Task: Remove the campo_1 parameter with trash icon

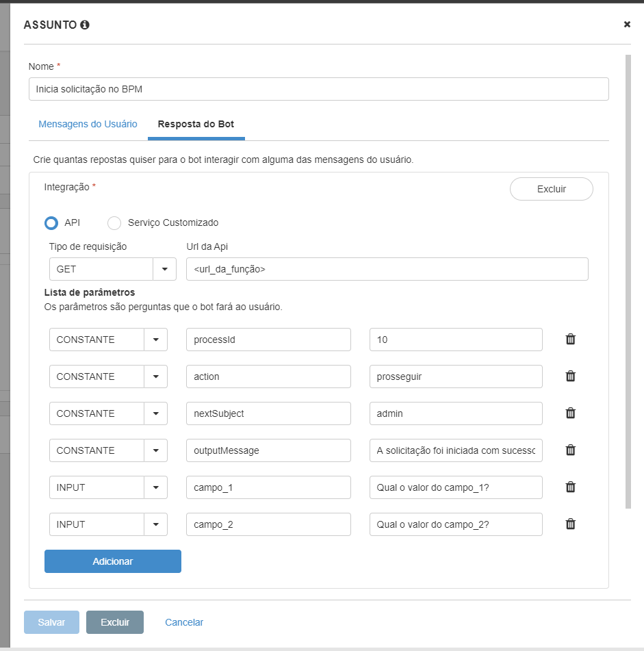Action: [570, 487]
